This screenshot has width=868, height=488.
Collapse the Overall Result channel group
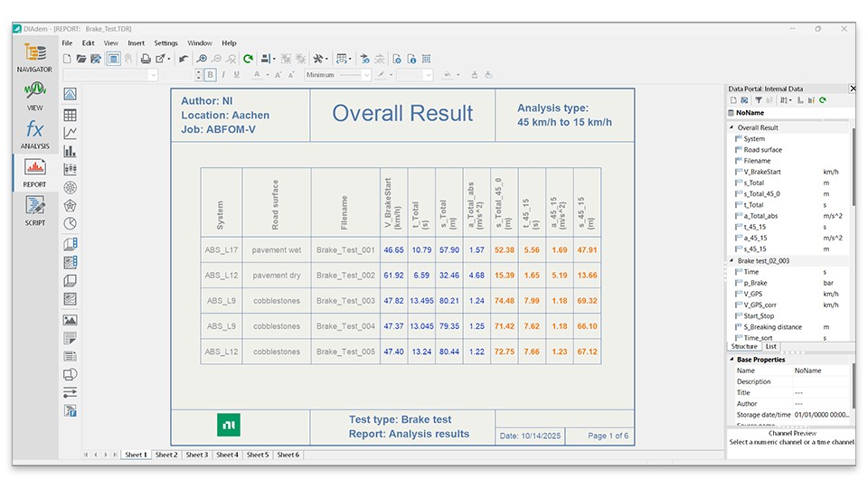coord(732,128)
